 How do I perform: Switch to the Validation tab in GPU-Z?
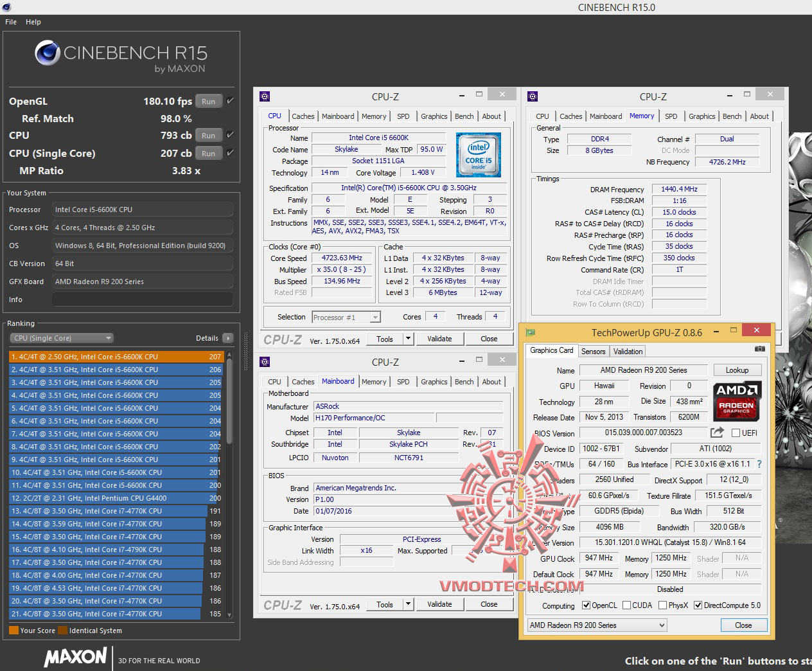(x=628, y=352)
